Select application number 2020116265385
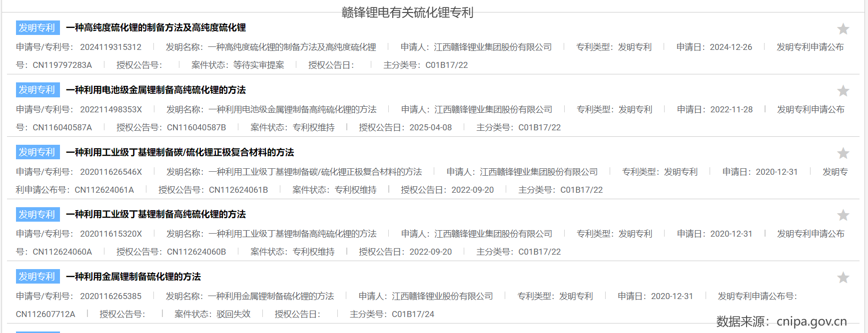This screenshot has width=868, height=333. (111, 296)
